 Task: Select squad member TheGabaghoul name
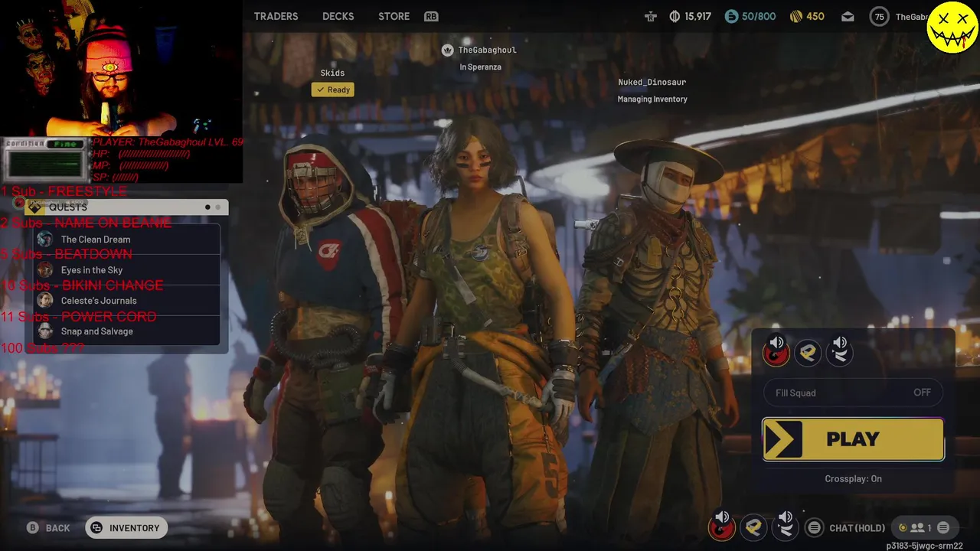coord(487,50)
